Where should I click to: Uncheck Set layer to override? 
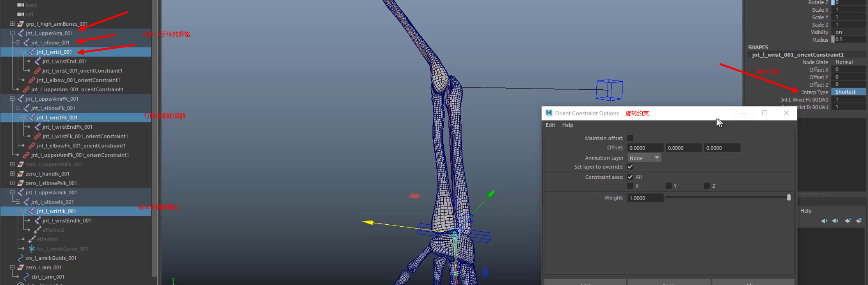630,167
